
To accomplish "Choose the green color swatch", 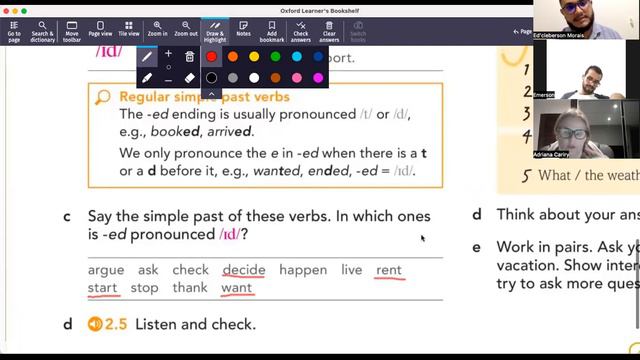I will click(x=276, y=57).
